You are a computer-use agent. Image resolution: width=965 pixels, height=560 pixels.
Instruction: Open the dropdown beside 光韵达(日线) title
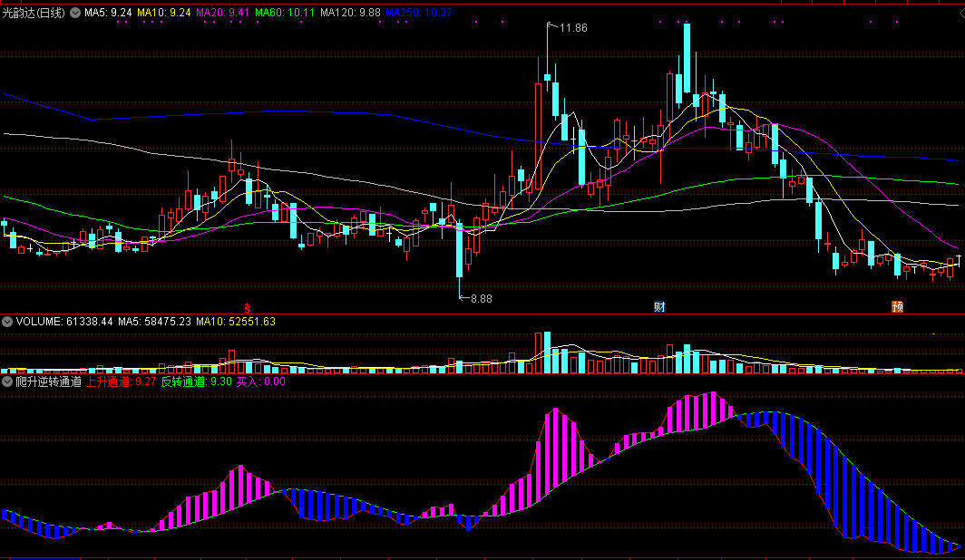pyautogui.click(x=75, y=13)
